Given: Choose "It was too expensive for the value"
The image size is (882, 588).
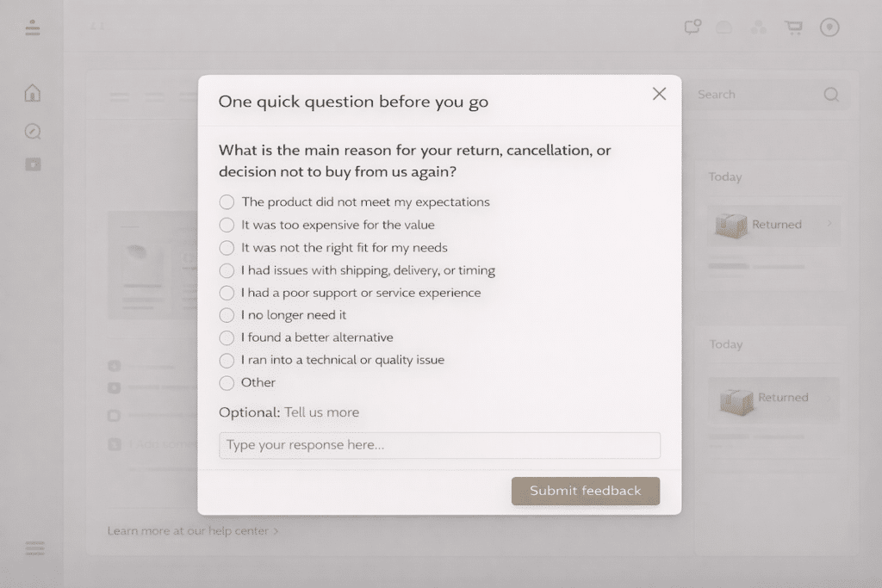Looking at the screenshot, I should [x=227, y=225].
